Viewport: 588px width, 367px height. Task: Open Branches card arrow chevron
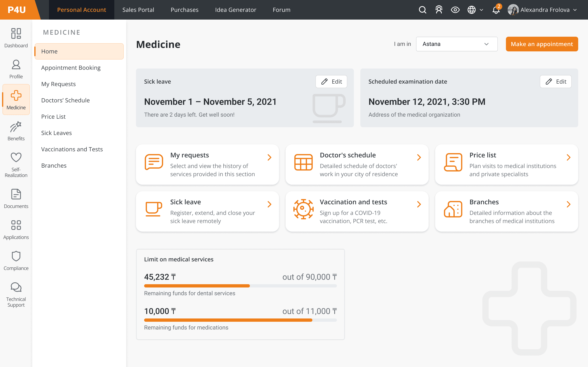568,204
